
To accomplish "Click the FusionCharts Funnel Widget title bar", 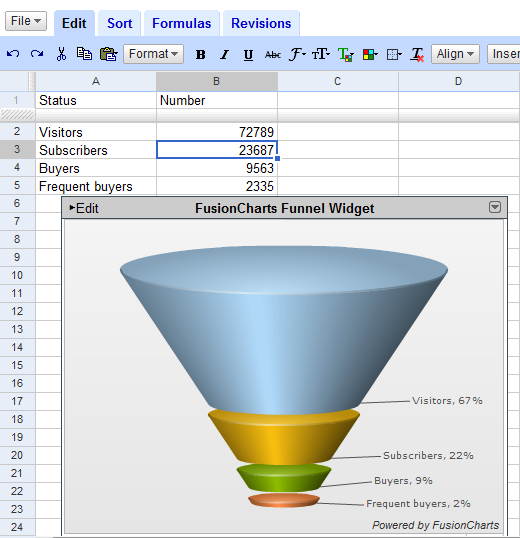I will point(284,208).
